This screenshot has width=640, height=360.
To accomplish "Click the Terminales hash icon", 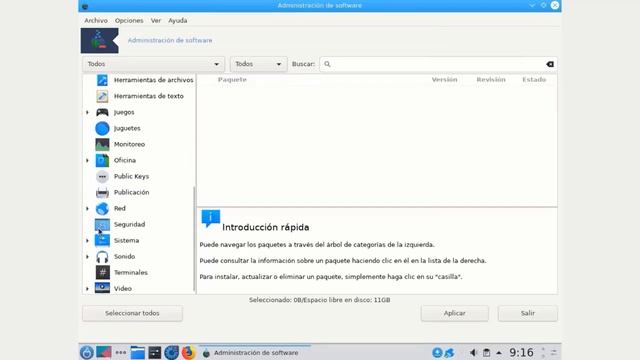I will pyautogui.click(x=102, y=272).
